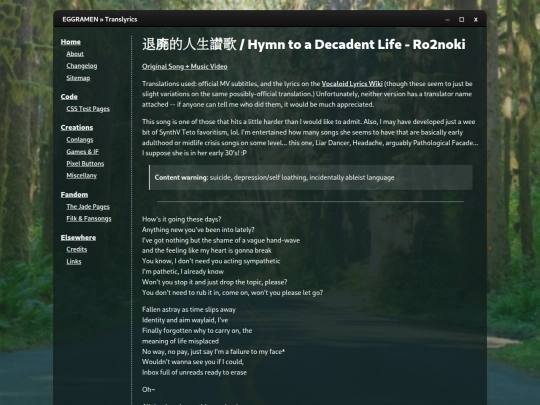Go to the About page

click(75, 54)
